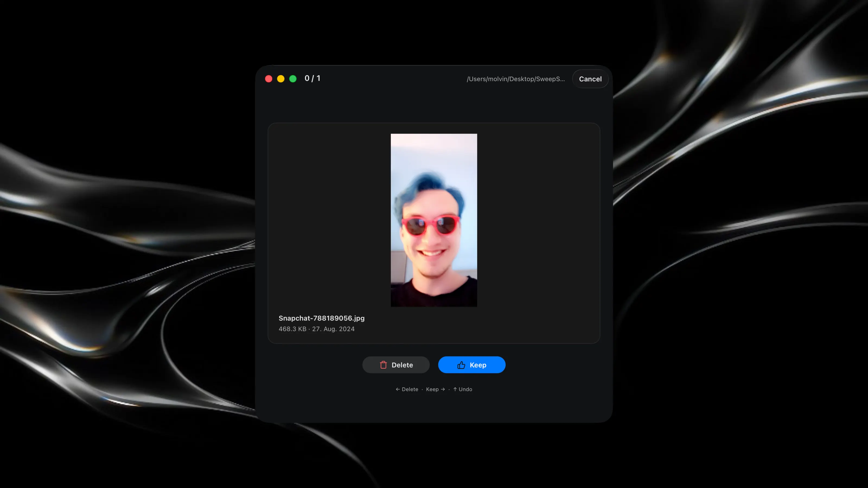The height and width of the screenshot is (488, 868).
Task: Maximize the window with the green button
Action: click(x=293, y=79)
